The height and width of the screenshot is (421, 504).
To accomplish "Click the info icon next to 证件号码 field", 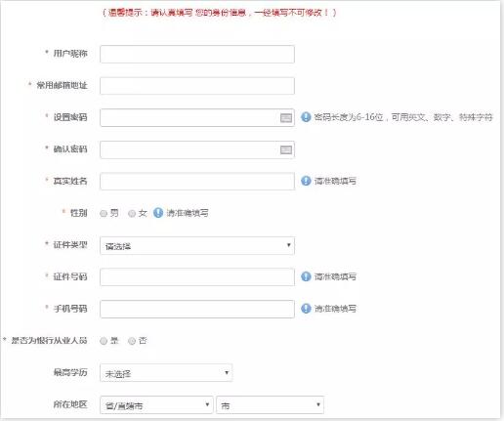I will 306,276.
